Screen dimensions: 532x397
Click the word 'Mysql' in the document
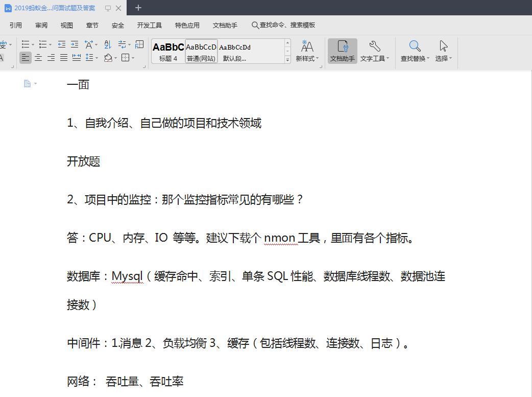click(x=127, y=276)
